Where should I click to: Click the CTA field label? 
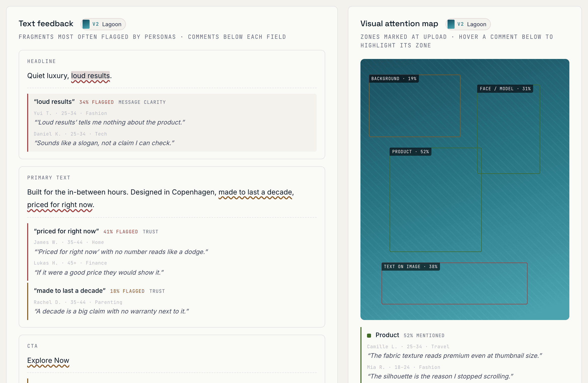(32, 346)
